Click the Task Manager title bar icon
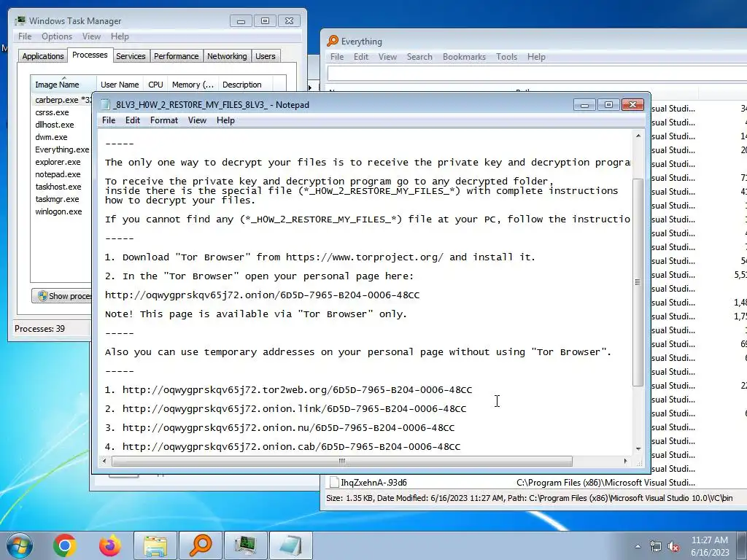The width and height of the screenshot is (747, 560). click(x=20, y=20)
